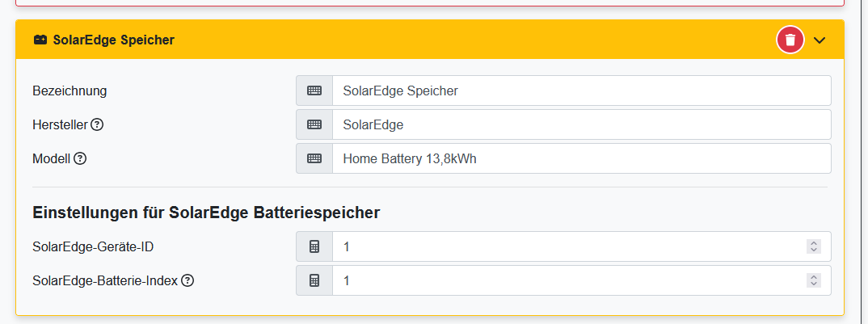Show help for Hersteller
This screenshot has height=324, width=868.
tap(97, 124)
